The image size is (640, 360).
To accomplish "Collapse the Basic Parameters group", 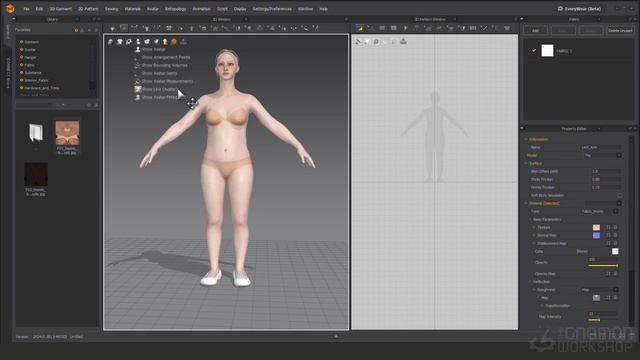I will coord(530,220).
